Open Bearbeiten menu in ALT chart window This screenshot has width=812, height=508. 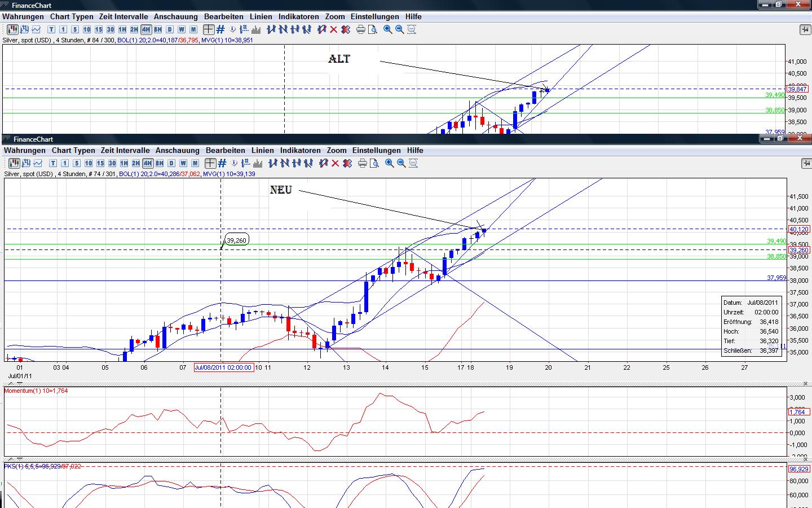tap(224, 16)
